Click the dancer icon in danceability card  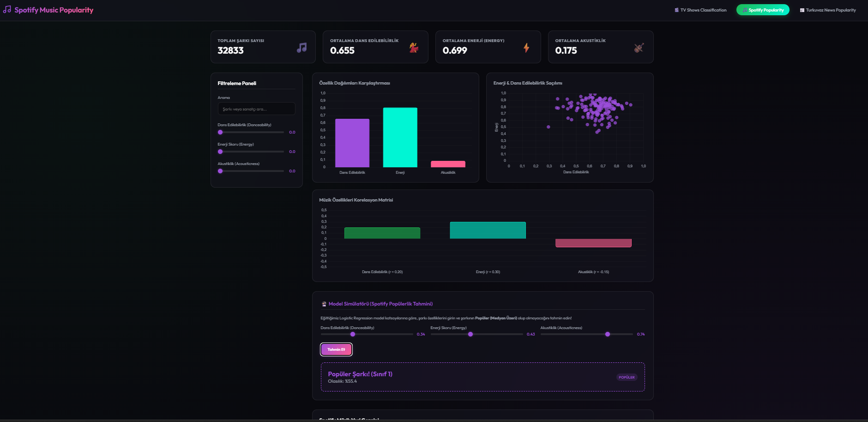click(x=414, y=48)
